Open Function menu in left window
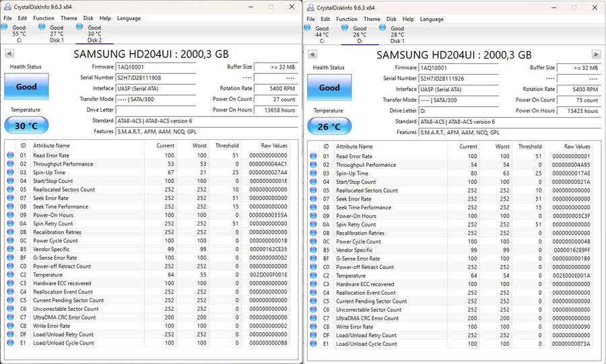606x364 pixels. pos(44,18)
